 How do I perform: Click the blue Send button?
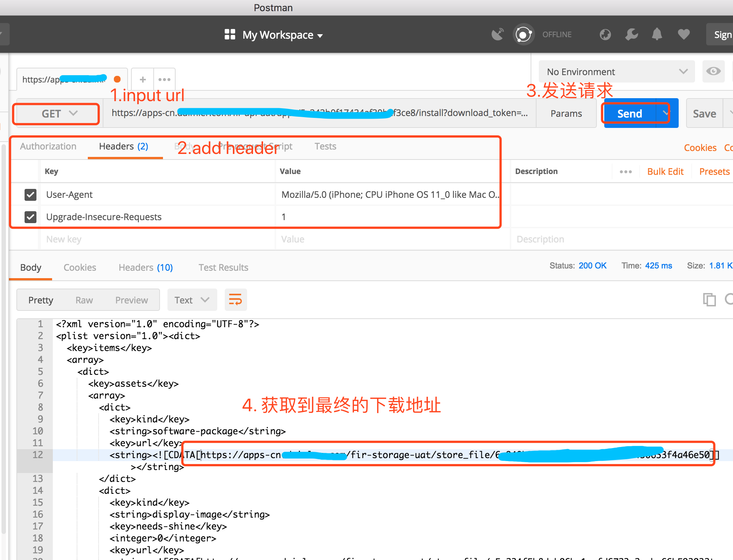(630, 113)
